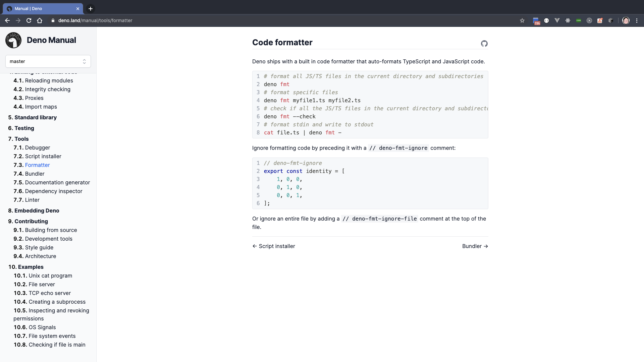Screen dimensions: 644x362
Task: Open the Chrome three-dot menu
Action: coord(637,20)
